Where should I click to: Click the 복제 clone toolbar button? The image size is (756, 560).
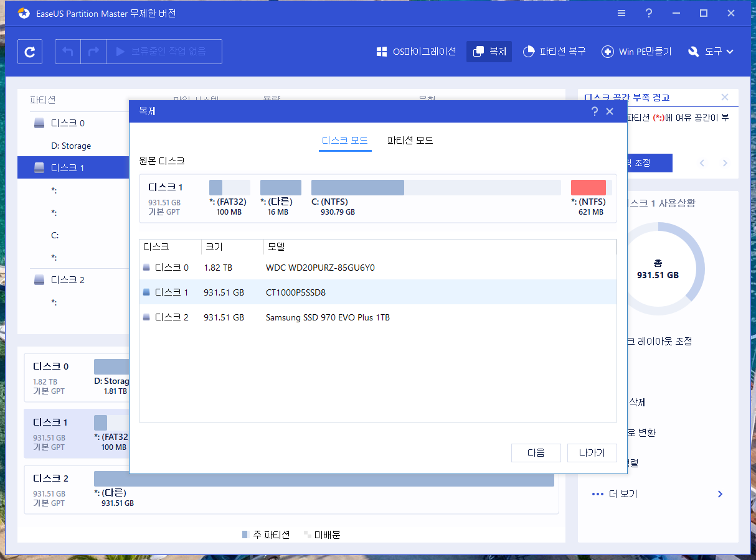tap(489, 52)
